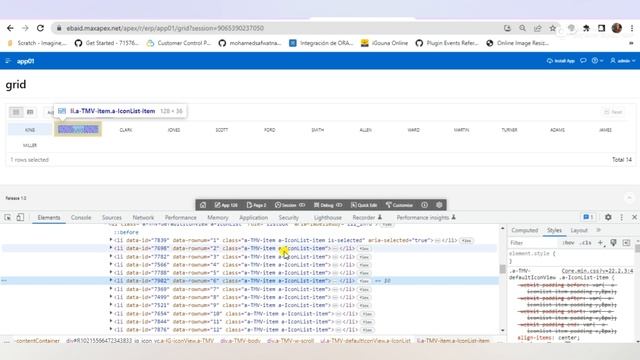
Task: Switch to the Application tab in DevTools
Action: pos(253,218)
